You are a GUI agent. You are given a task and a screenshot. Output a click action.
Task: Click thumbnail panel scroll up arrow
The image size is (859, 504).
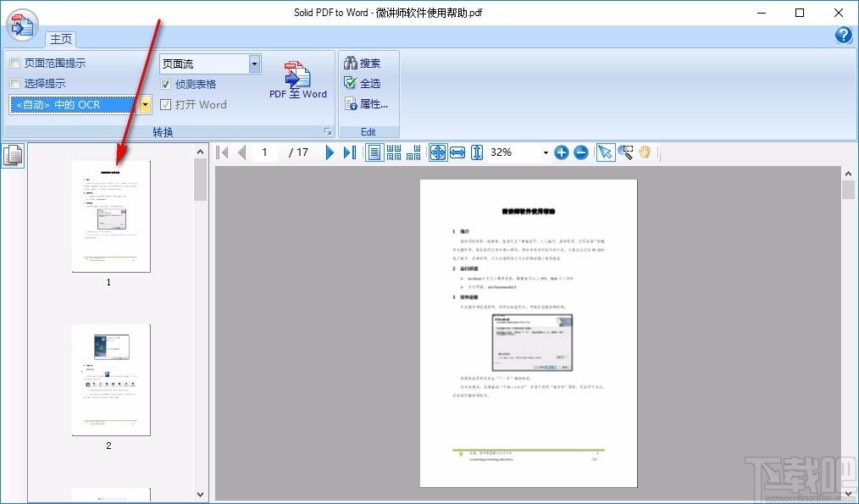[201, 152]
